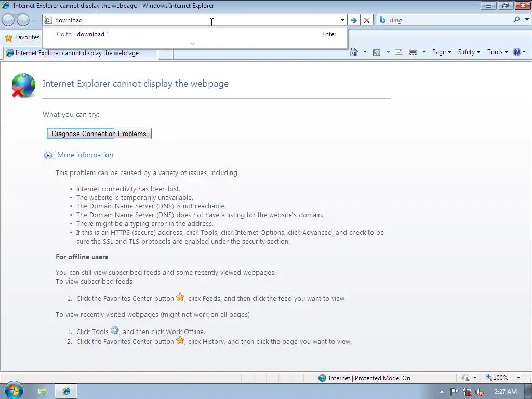Open the Page menu

point(442,52)
